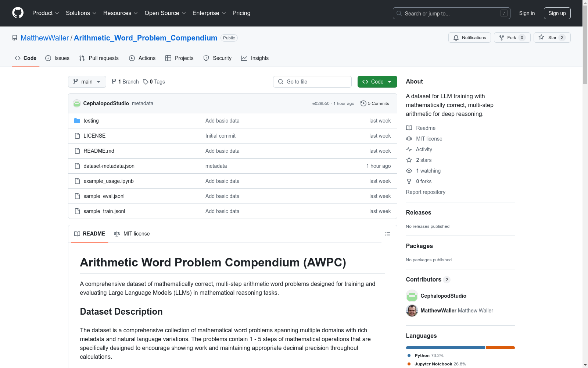Image resolution: width=588 pixels, height=368 pixels.
Task: Click the dataset-metadata.json file icon
Action: [x=77, y=166]
